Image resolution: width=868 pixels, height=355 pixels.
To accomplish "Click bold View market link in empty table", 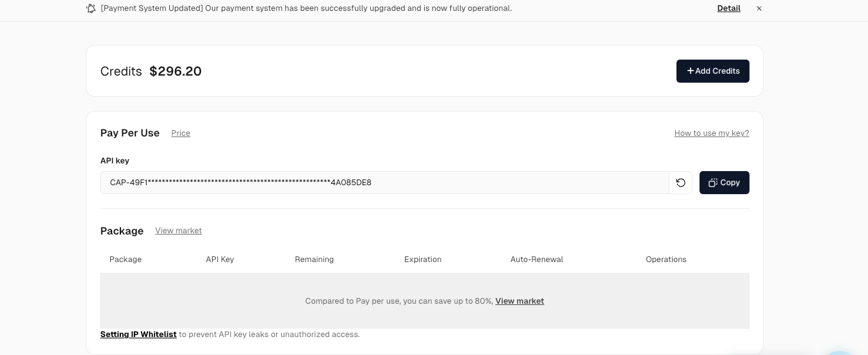I will pyautogui.click(x=520, y=301).
